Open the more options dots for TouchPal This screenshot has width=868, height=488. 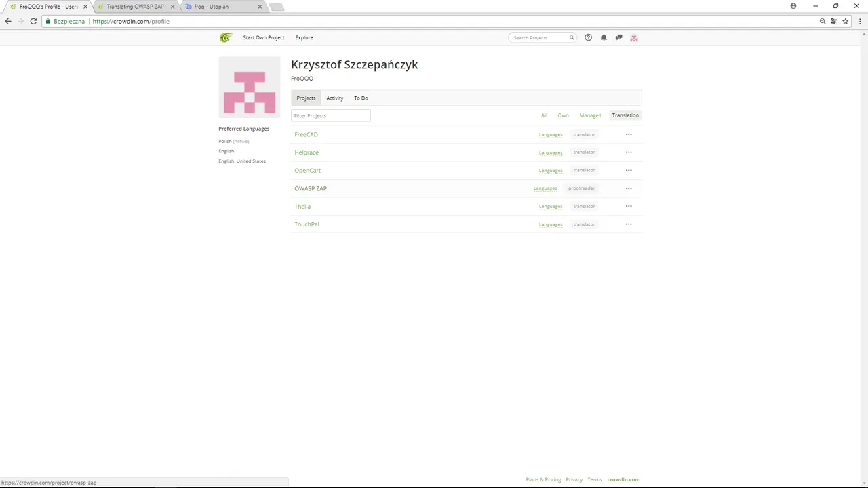coord(629,224)
